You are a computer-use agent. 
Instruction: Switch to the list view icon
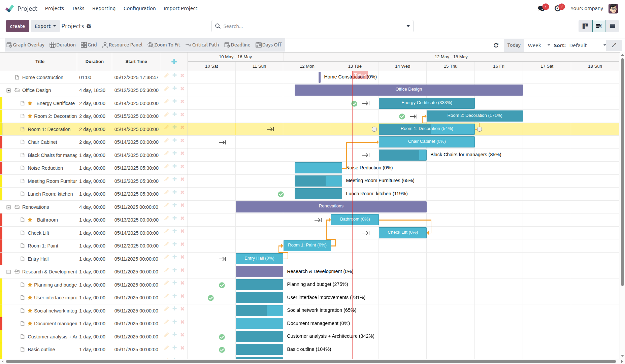pos(612,26)
